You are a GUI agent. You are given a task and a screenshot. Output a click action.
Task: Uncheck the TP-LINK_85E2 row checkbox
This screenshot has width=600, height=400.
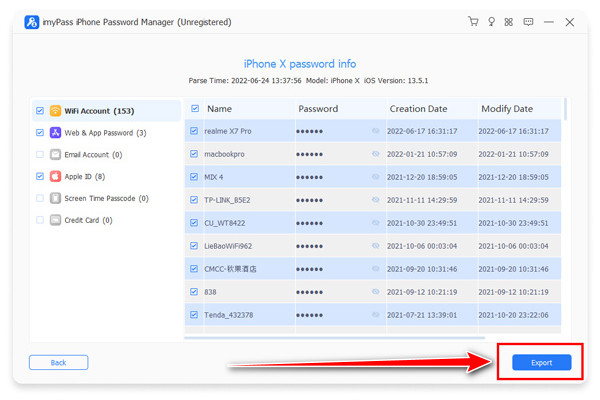pos(195,200)
